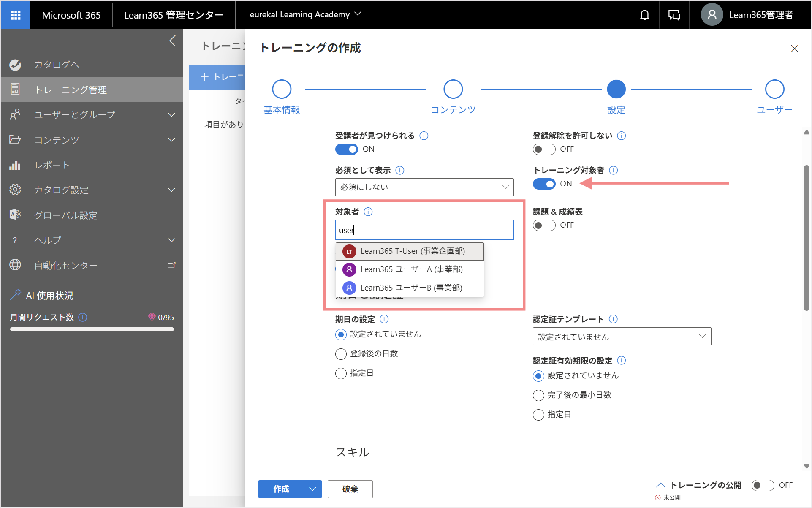Open the 認定証テンプレート dropdown
Viewport: 812px width, 508px height.
[622, 337]
